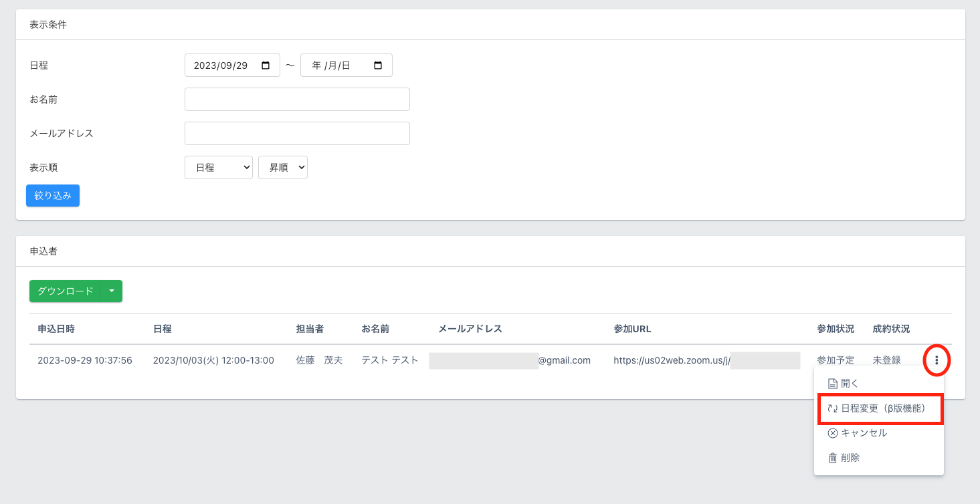
Task: Choose キャンセル from the context menu
Action: pos(864,433)
